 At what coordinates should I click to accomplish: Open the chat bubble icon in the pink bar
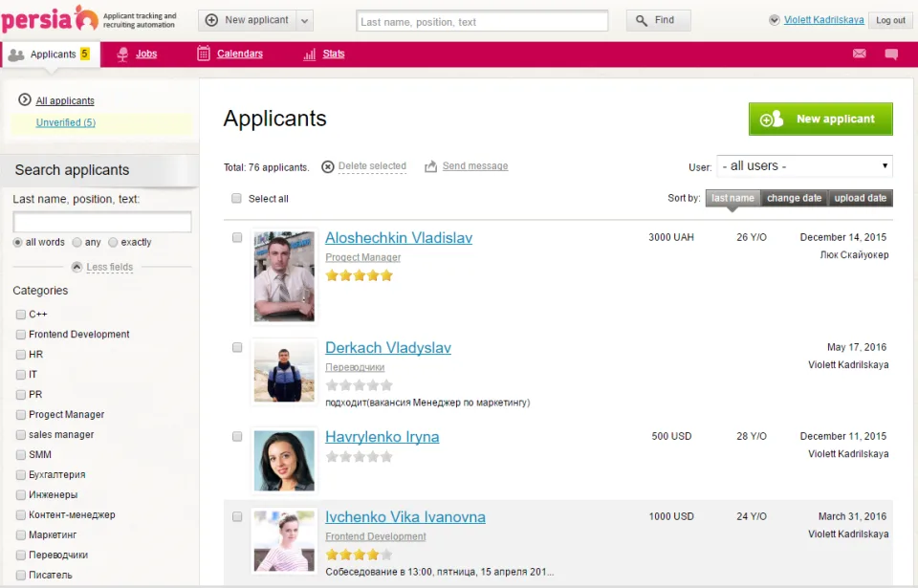(x=891, y=54)
